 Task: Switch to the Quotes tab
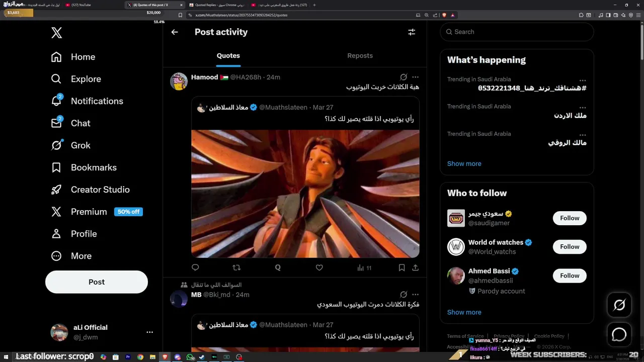click(228, 56)
